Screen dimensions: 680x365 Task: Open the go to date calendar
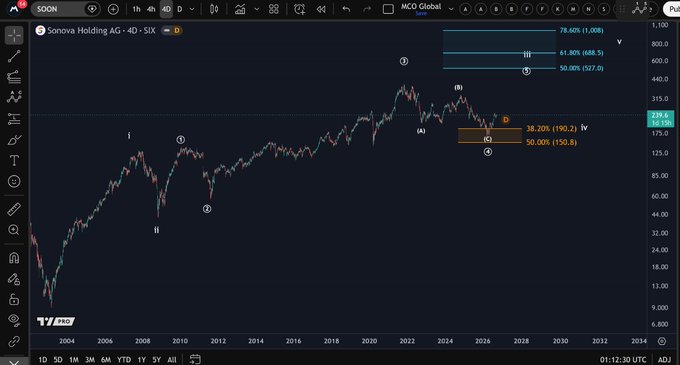195,359
